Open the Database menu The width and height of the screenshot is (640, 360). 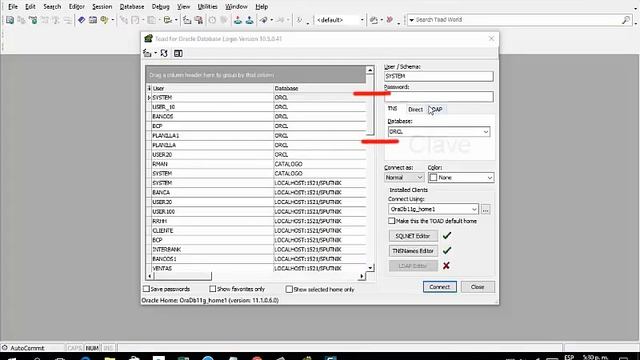coord(132,7)
